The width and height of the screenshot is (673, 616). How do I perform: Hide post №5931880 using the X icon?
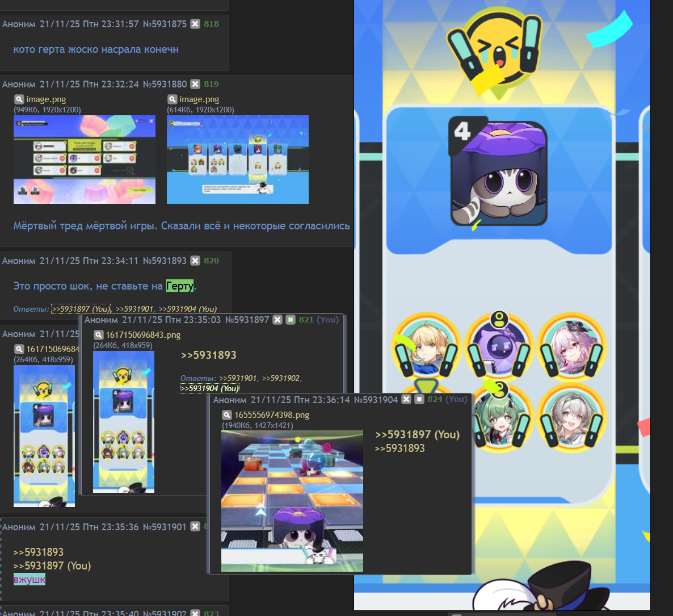195,84
